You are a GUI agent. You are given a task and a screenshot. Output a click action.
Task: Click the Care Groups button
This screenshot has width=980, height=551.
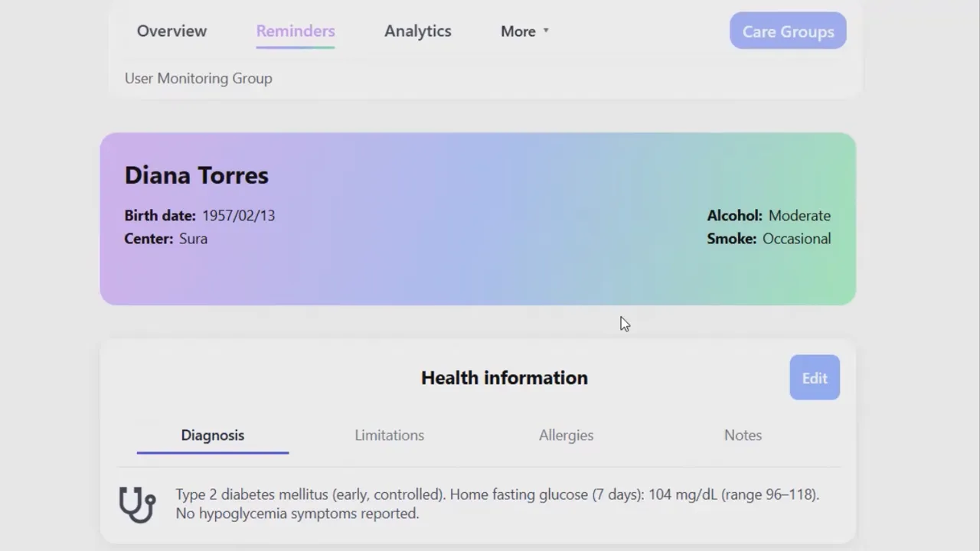788,31
